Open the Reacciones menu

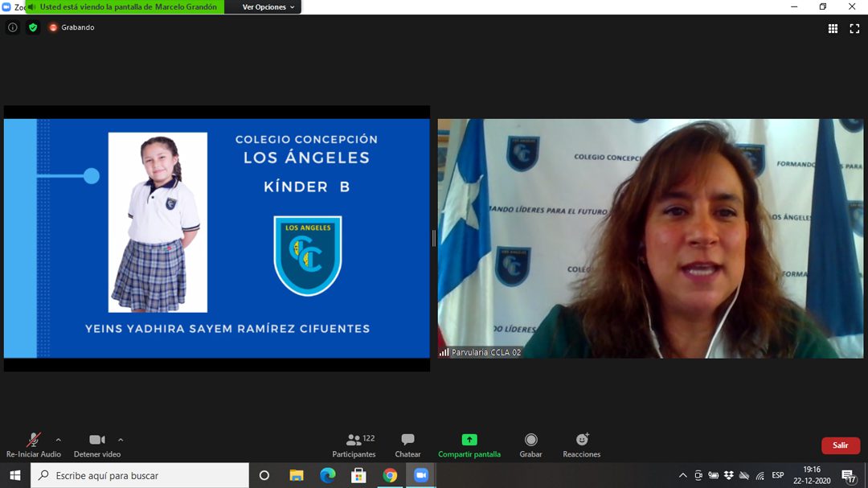coord(582,445)
